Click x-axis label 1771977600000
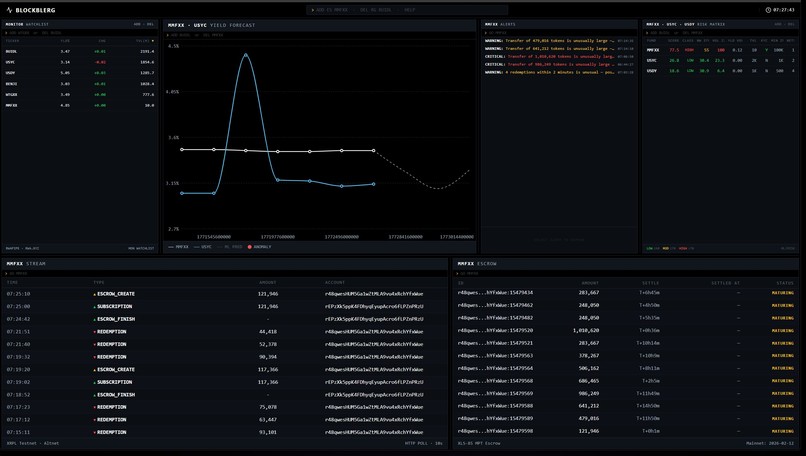 point(278,237)
